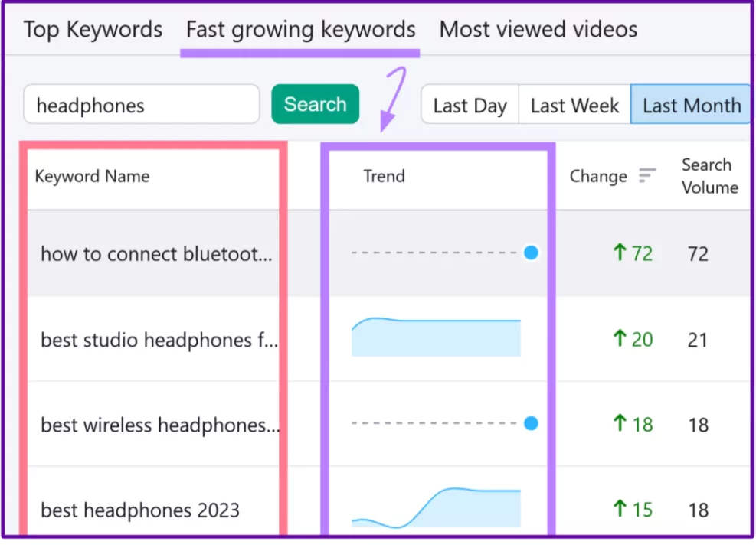Screen dimensions: 756x551
Task: Select the Last Month time filter
Action: click(x=689, y=105)
